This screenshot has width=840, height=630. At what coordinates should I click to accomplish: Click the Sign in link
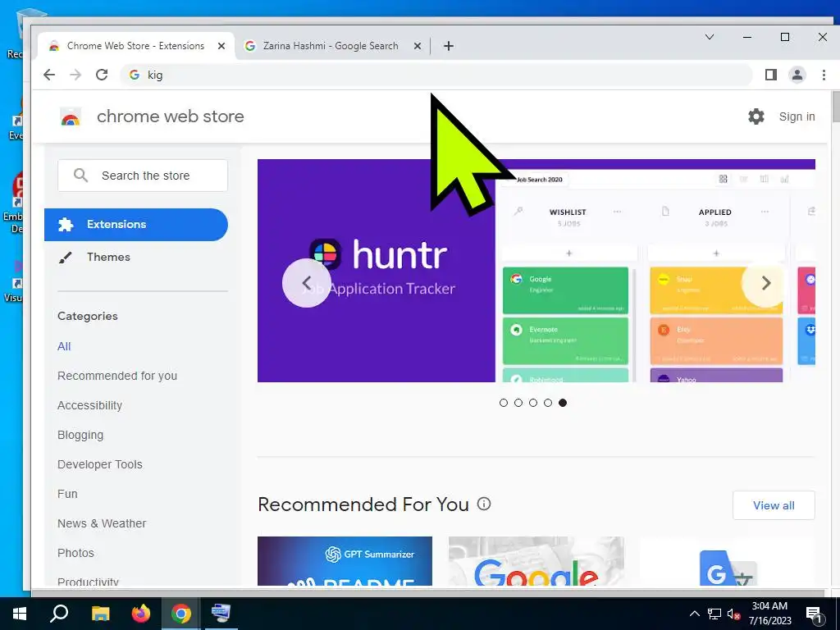[797, 116]
